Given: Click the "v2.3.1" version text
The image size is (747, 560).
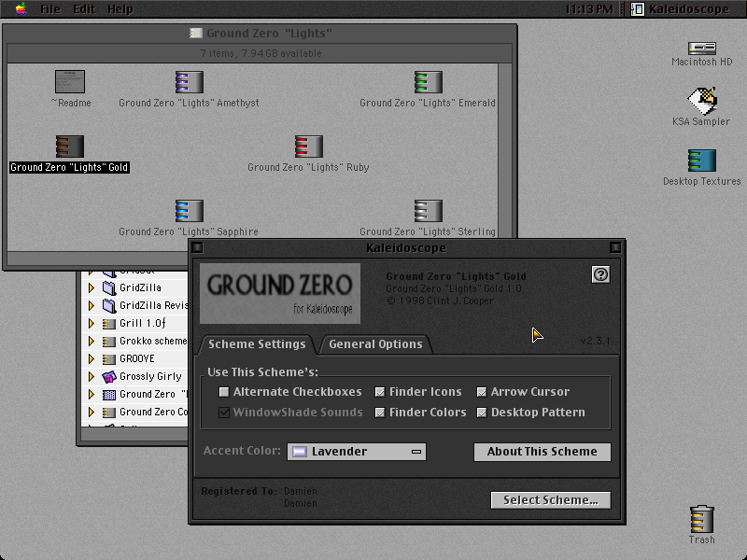Looking at the screenshot, I should (595, 341).
